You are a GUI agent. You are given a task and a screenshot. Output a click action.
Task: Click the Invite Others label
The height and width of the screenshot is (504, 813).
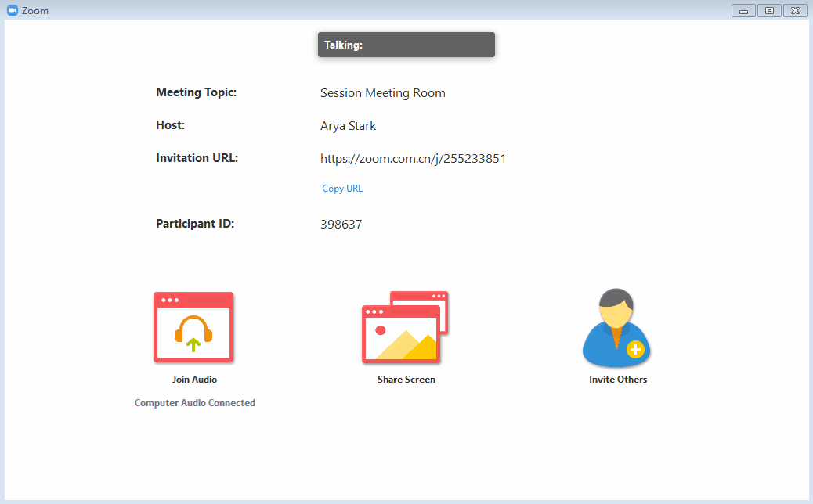click(618, 380)
